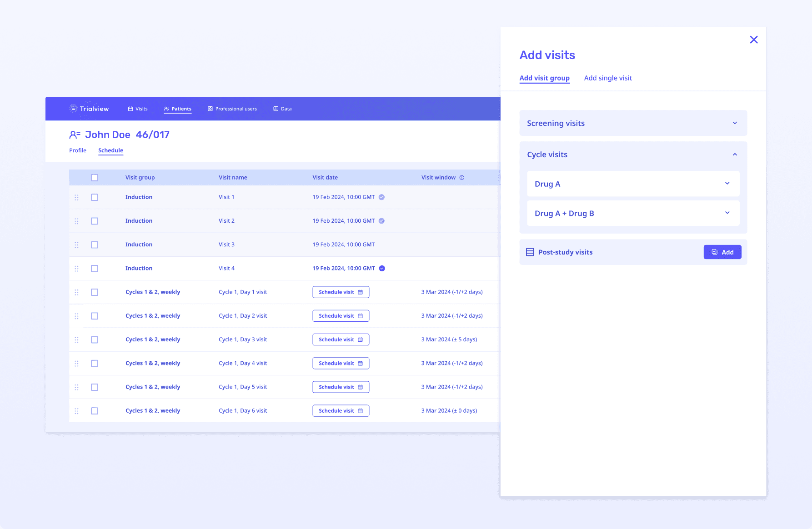
Task: Open the Data nav item
Action: [282, 109]
